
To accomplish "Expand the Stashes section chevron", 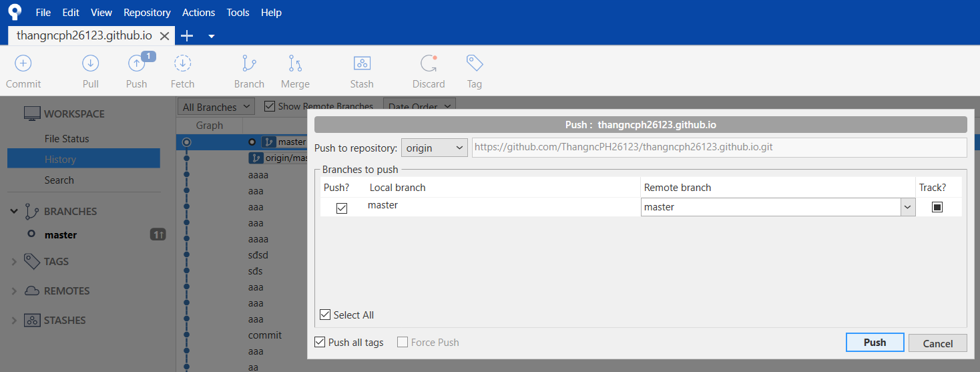I will [14, 321].
